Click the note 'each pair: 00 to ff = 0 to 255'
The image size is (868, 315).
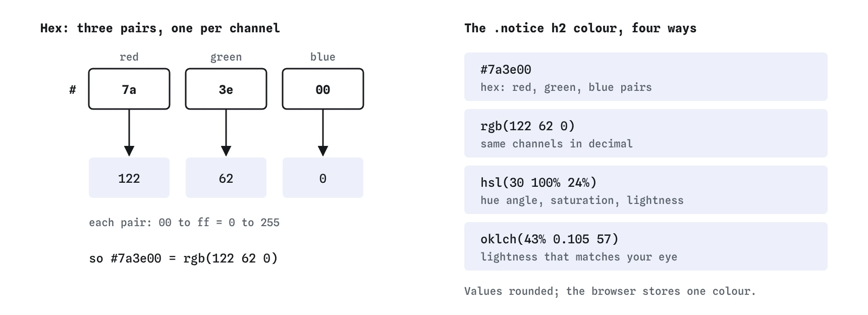click(184, 223)
